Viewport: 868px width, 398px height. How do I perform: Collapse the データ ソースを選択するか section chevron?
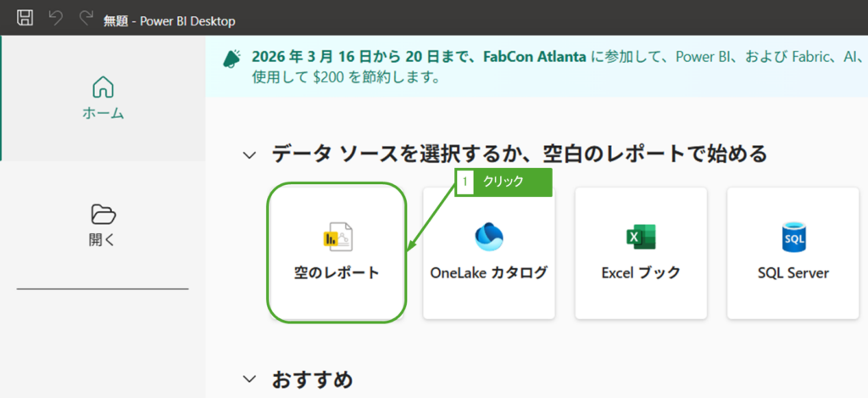[249, 155]
